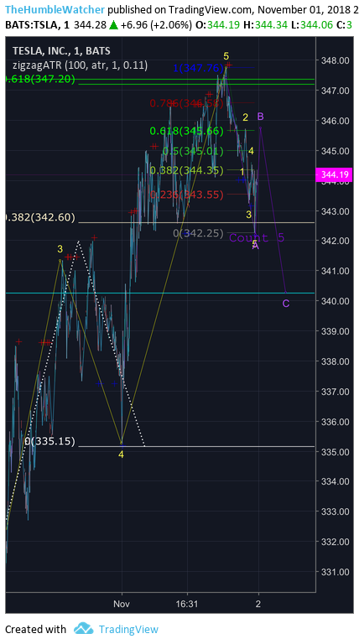This screenshot has width=359, height=644.
Task: Open the TradingView link in footer
Action: (128, 629)
